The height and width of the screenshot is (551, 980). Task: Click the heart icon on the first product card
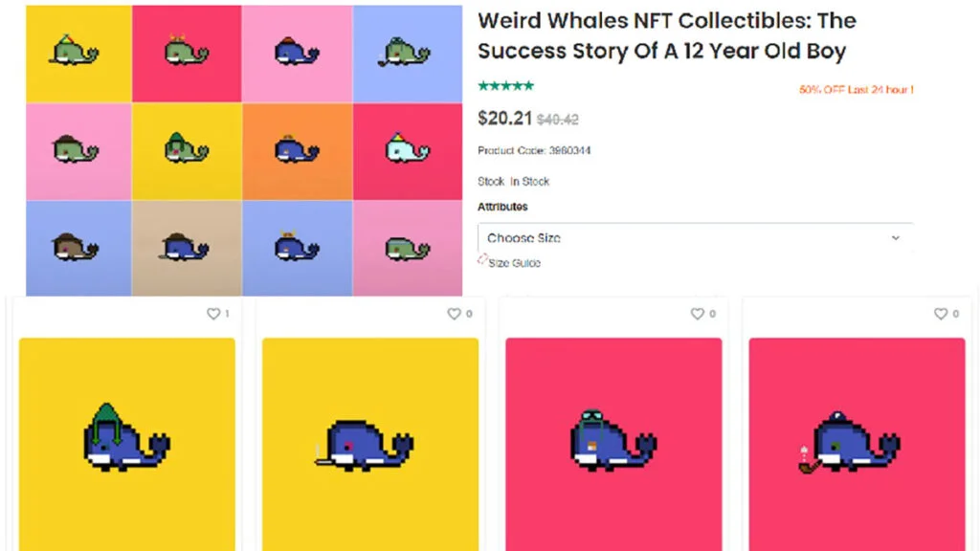213,314
